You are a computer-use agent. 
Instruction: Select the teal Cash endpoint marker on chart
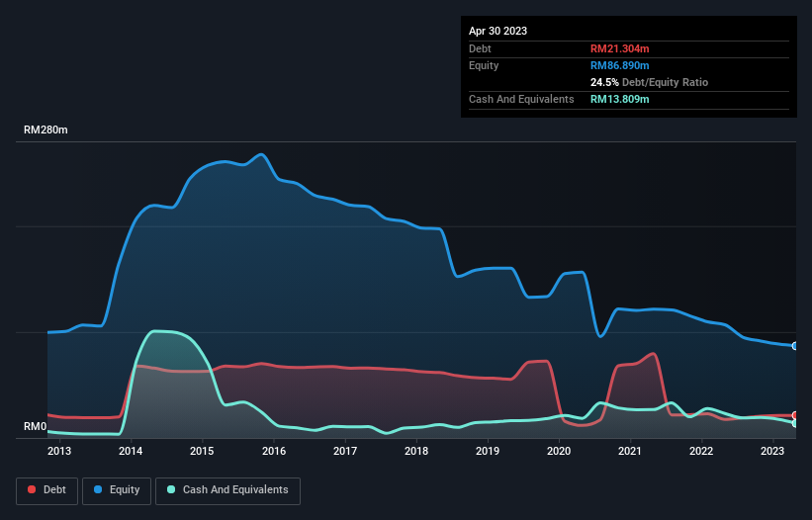coord(795,423)
